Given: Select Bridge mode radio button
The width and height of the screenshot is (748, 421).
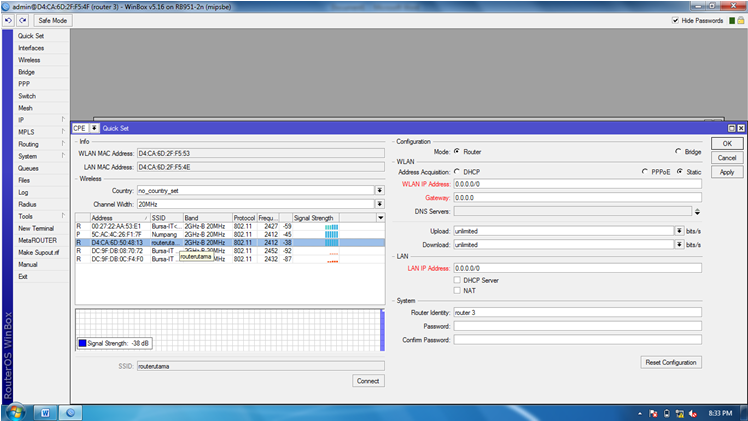Looking at the screenshot, I should click(x=678, y=151).
